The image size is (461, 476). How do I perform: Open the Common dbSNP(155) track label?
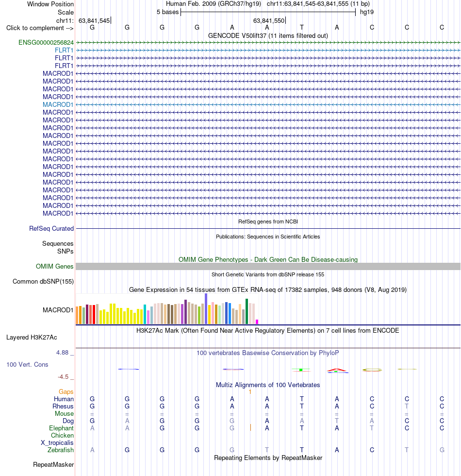coord(43,281)
